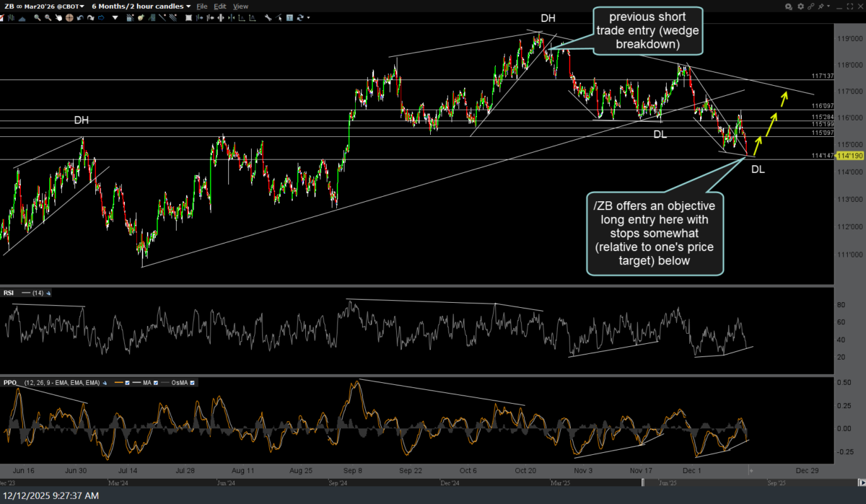Open the Edit menu
866x504 pixels.
click(x=220, y=6)
